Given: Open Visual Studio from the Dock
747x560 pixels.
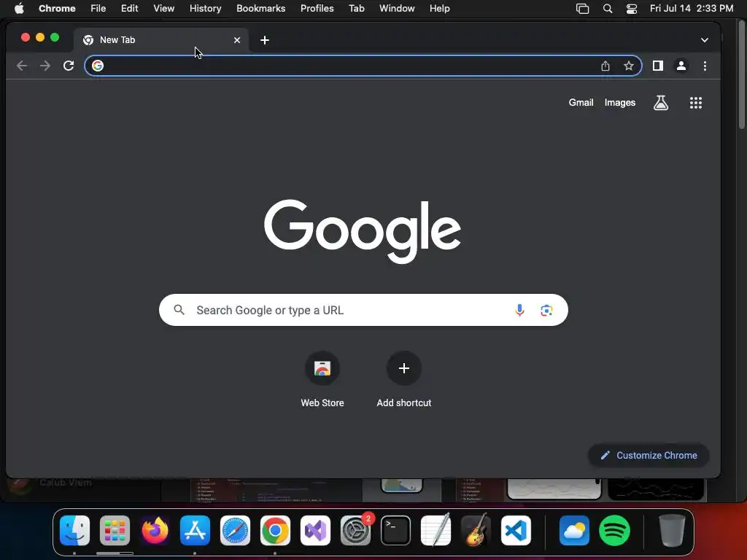Looking at the screenshot, I should click(315, 531).
